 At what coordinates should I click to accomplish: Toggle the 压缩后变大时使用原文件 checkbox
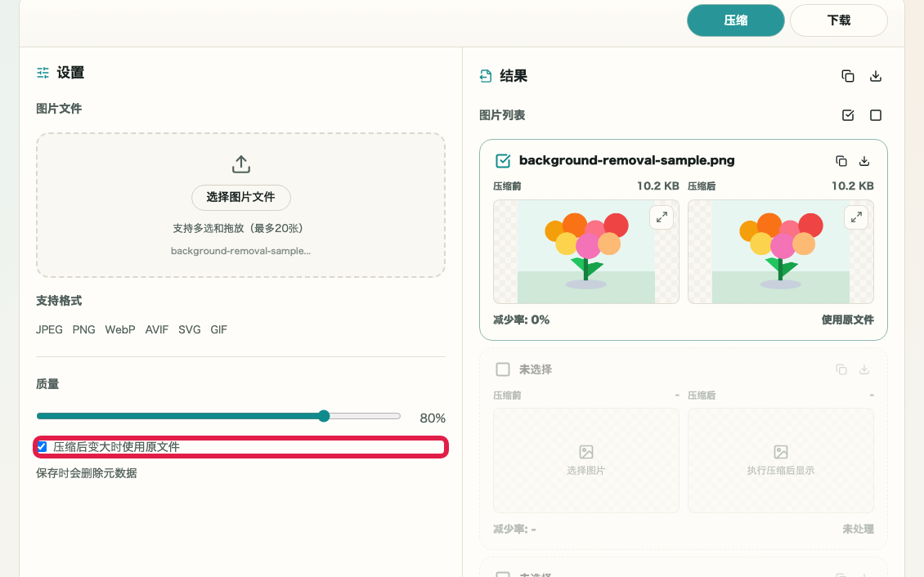(42, 447)
